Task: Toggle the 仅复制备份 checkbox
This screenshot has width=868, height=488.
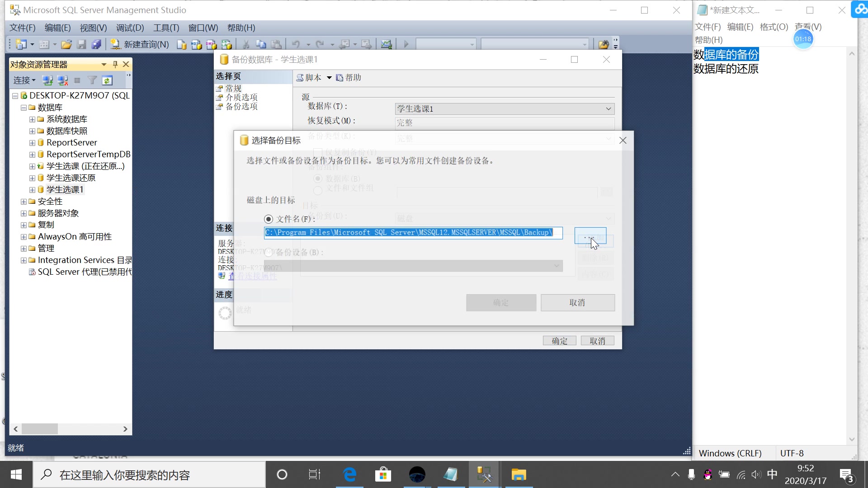Action: (x=318, y=152)
